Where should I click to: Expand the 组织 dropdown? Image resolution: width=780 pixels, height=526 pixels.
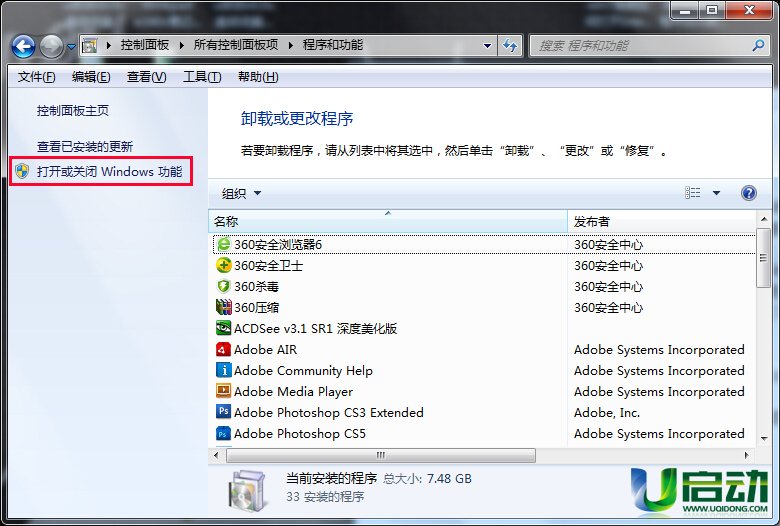pyautogui.click(x=241, y=194)
